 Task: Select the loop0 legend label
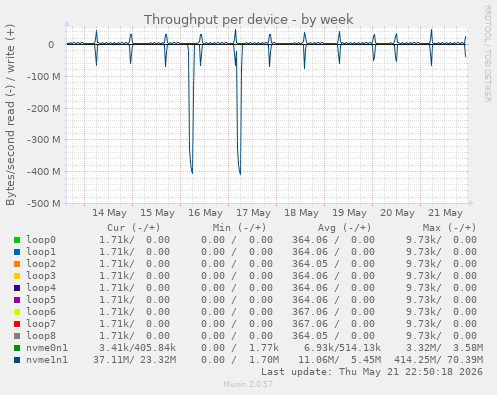click(41, 240)
